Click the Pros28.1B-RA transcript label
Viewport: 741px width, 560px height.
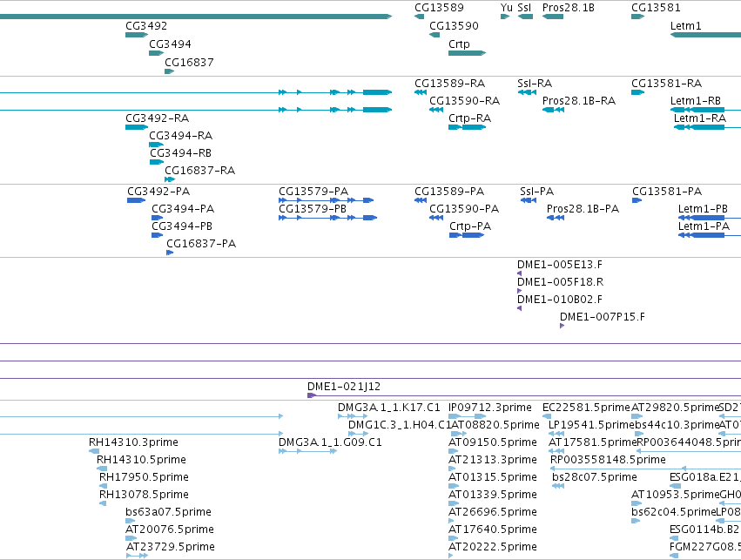click(579, 101)
